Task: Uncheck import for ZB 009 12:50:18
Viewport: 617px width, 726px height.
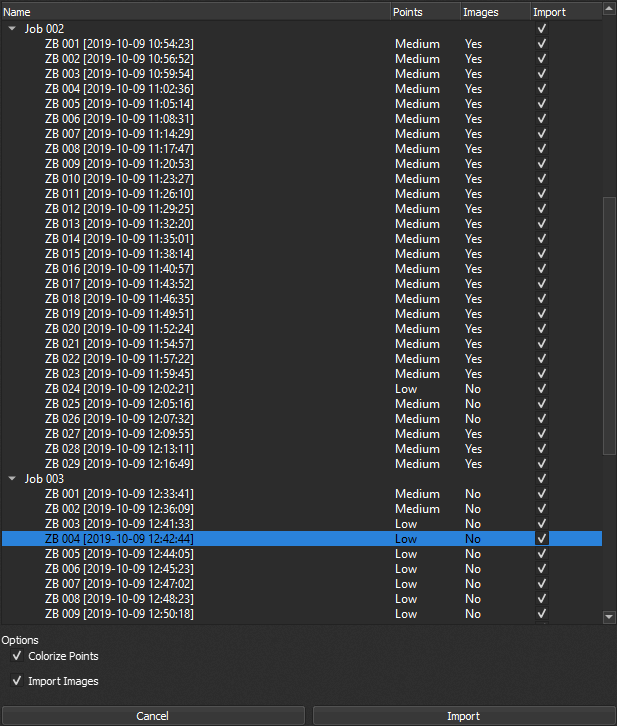Action: (542, 614)
